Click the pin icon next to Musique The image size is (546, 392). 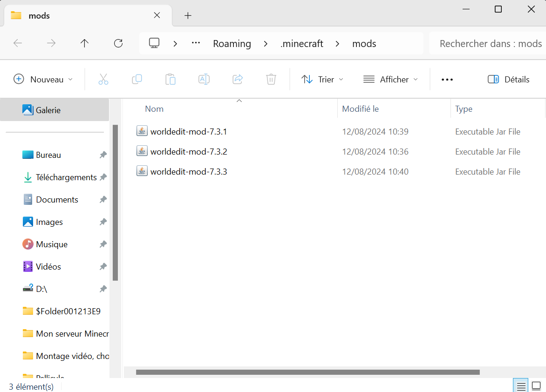pos(103,244)
